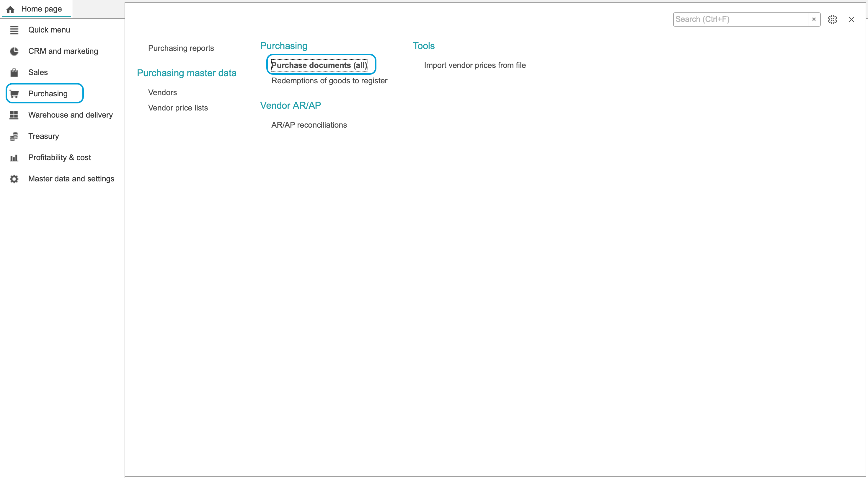This screenshot has height=478, width=868.
Task: Open the Sales section
Action: pos(38,72)
